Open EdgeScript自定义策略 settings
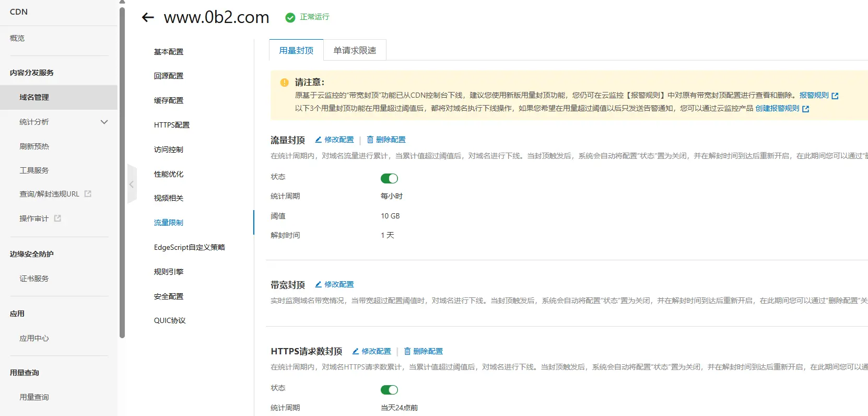The image size is (868, 416). [x=190, y=247]
